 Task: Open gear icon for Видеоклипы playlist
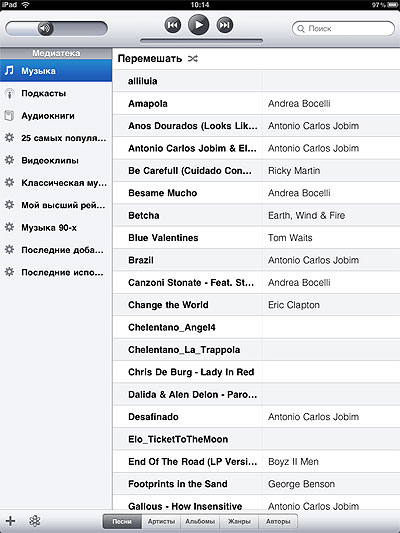click(10, 160)
